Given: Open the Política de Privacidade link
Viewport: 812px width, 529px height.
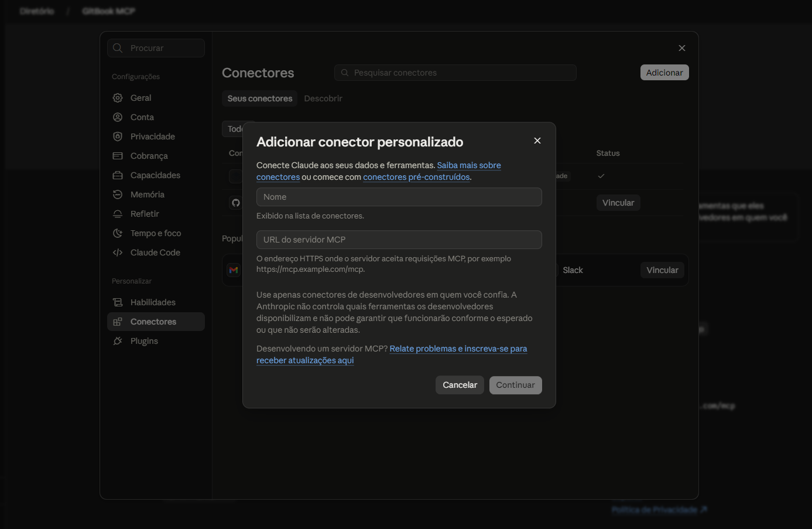Looking at the screenshot, I should [x=659, y=510].
